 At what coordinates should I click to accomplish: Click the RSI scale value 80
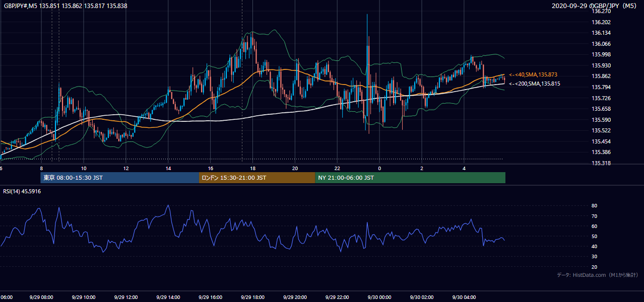[x=595, y=206]
